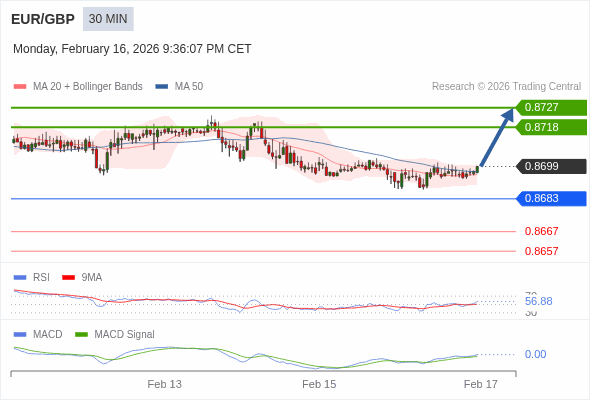Click the MACD value 0.00
590x400 pixels.
tap(535, 354)
